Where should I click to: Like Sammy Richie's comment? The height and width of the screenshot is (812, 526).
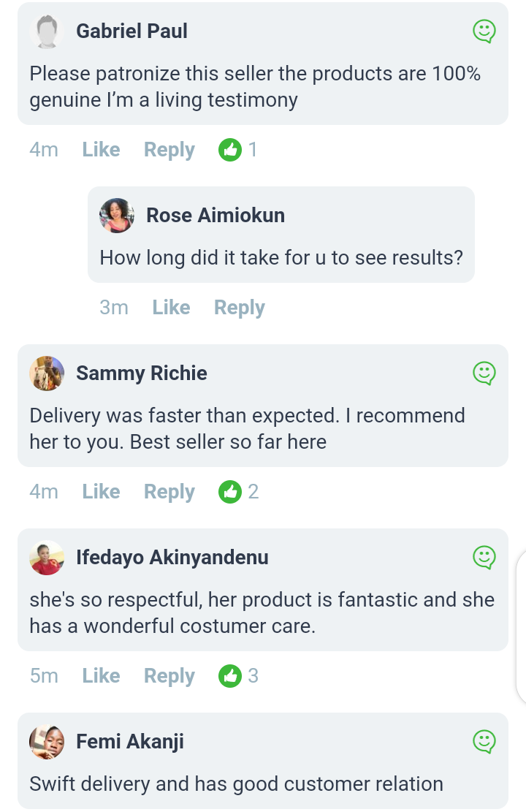[101, 492]
